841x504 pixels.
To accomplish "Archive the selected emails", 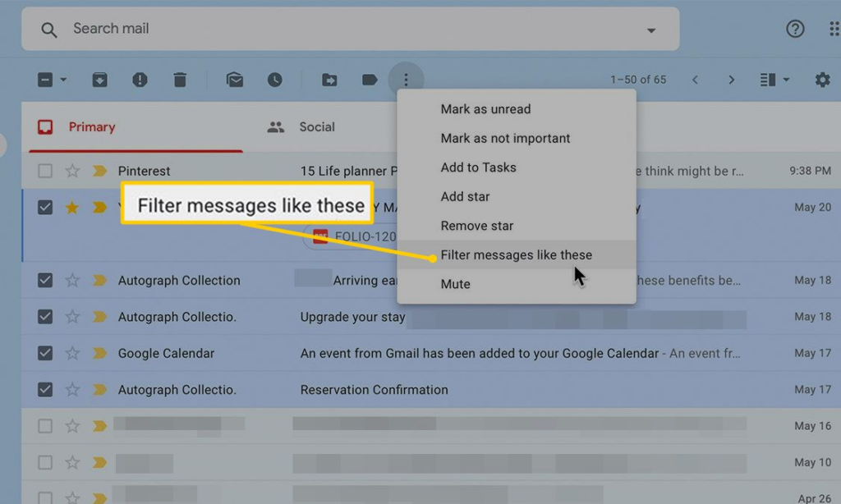I will tap(99, 80).
